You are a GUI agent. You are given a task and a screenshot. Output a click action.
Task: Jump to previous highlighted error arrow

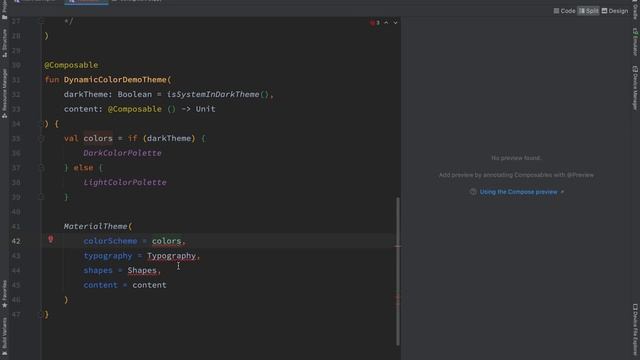386,23
